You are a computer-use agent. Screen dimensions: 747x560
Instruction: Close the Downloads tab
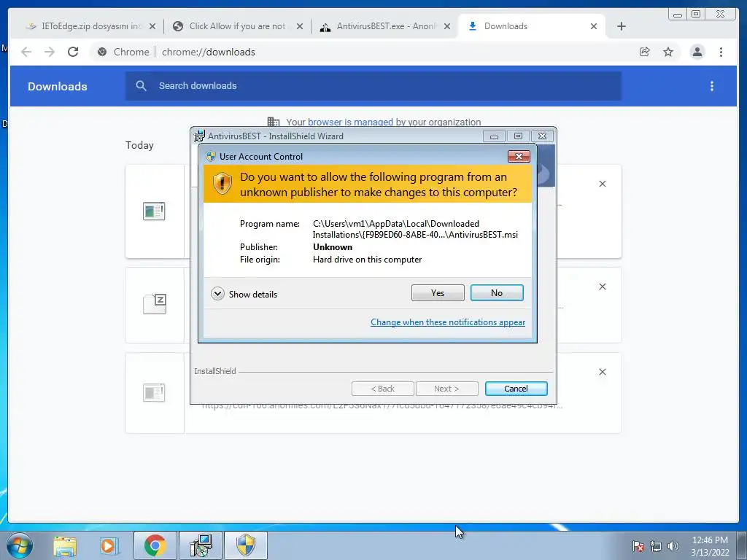594,27
